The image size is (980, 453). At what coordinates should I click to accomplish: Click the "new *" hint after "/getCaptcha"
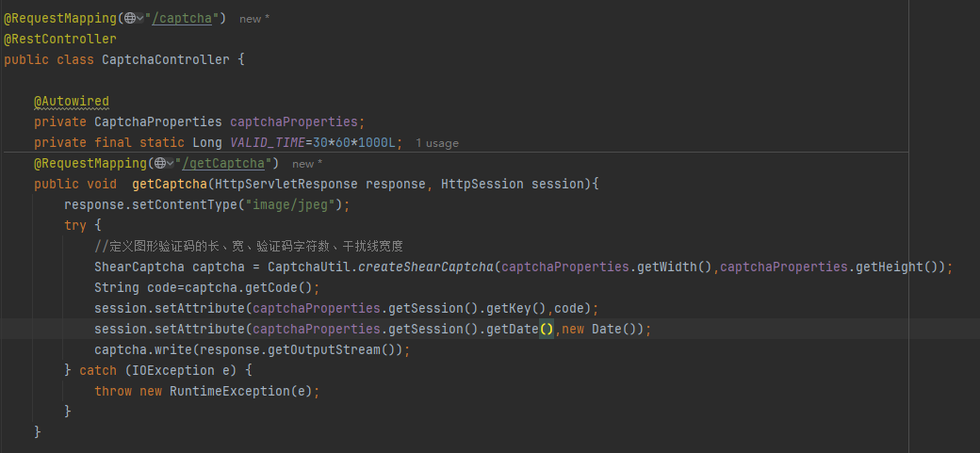(x=307, y=164)
